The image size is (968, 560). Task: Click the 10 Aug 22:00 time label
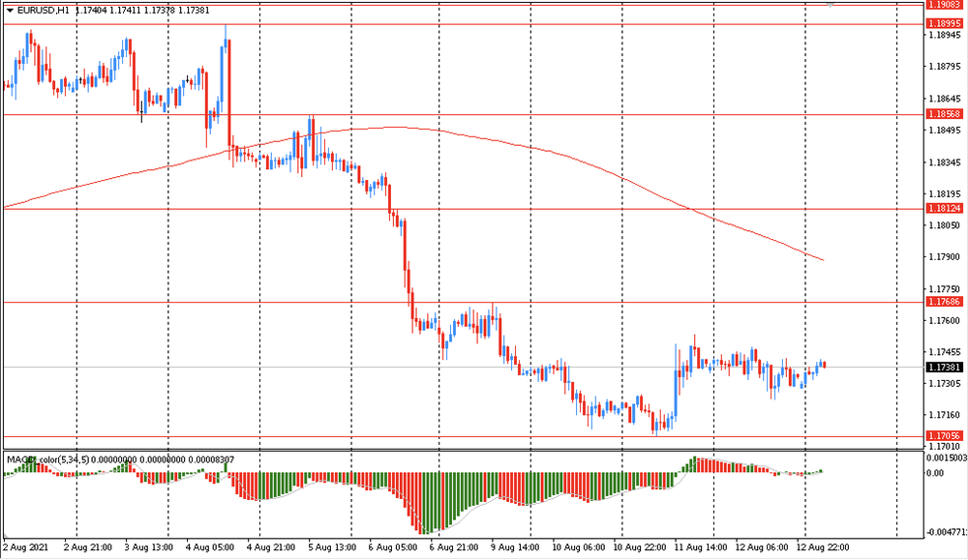639,547
